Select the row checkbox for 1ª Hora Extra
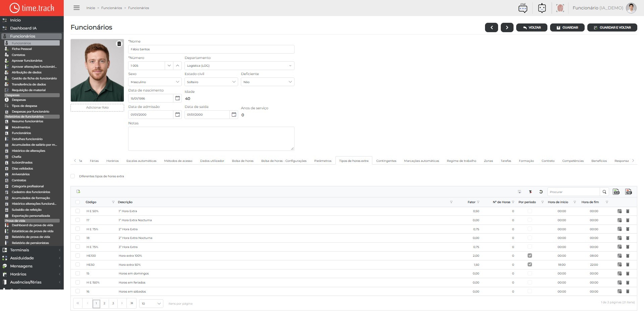Image resolution: width=644 pixels, height=314 pixels. coord(78,211)
